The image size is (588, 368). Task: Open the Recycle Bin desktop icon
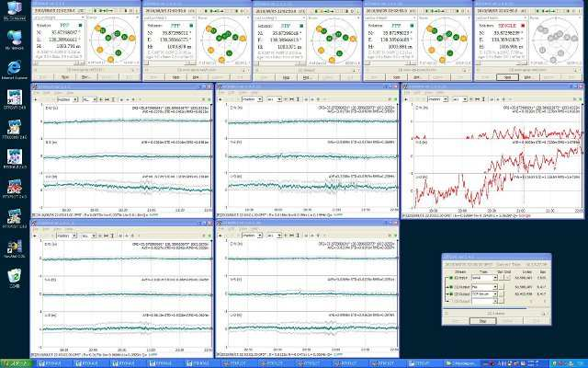pyautogui.click(x=15, y=277)
